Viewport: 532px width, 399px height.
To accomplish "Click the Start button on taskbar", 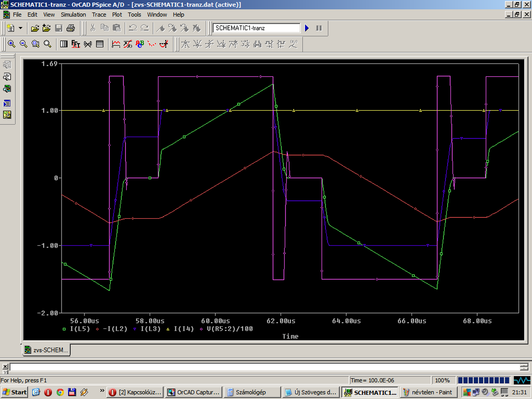I will point(15,392).
